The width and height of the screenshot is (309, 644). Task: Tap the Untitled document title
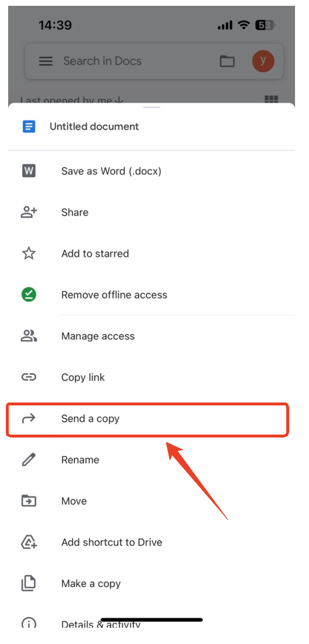click(x=94, y=127)
